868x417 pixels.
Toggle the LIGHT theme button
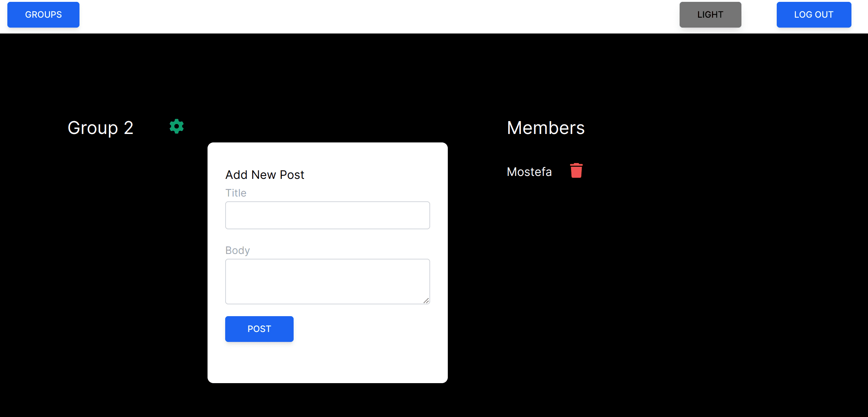(710, 15)
